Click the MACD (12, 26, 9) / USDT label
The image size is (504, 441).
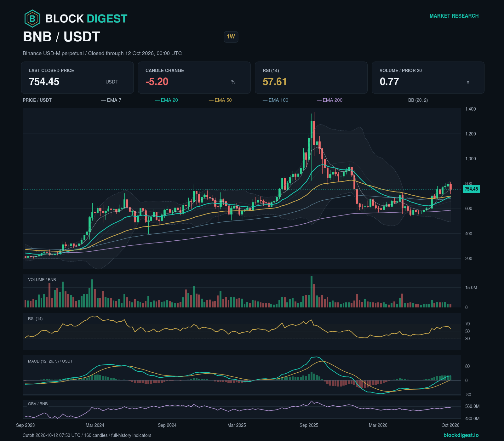[x=50, y=361]
